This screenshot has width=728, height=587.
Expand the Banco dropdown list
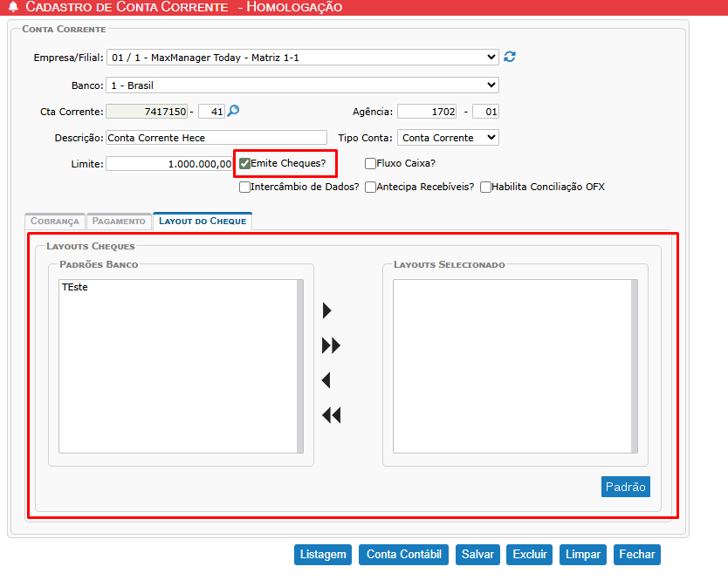click(x=302, y=85)
